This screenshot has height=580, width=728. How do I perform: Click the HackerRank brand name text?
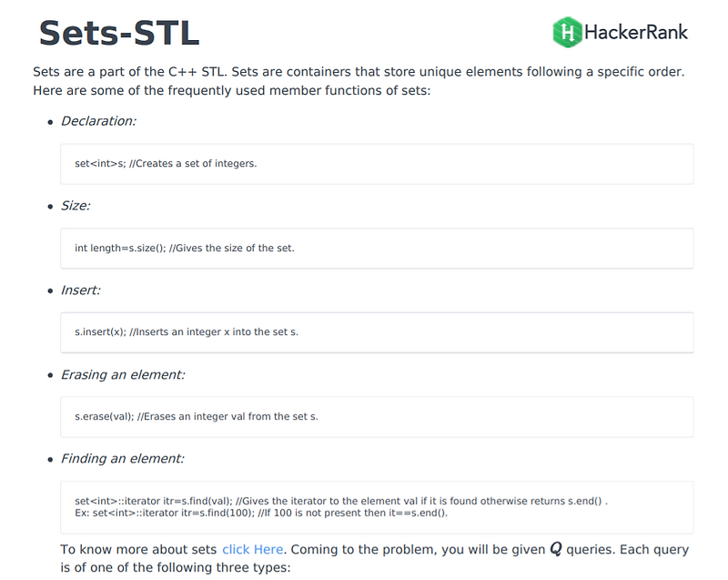636,33
